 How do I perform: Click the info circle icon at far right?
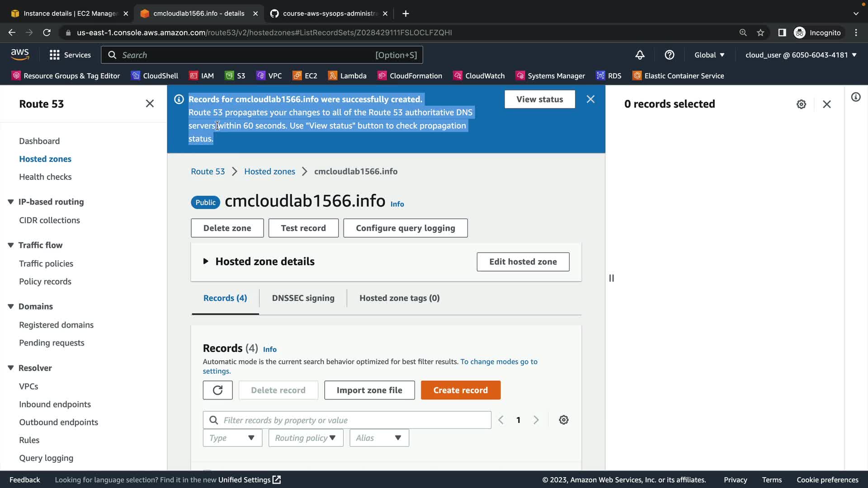click(x=856, y=97)
